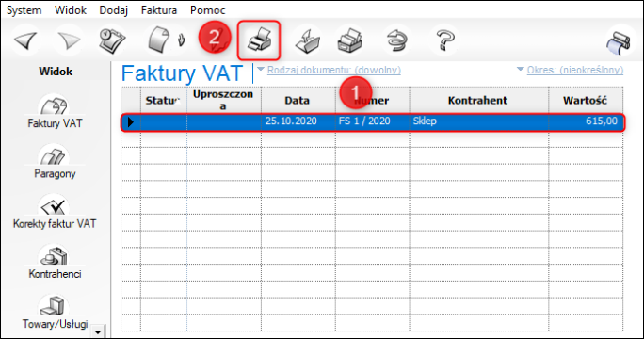
Task: Open help question mark icon
Action: coord(444,40)
